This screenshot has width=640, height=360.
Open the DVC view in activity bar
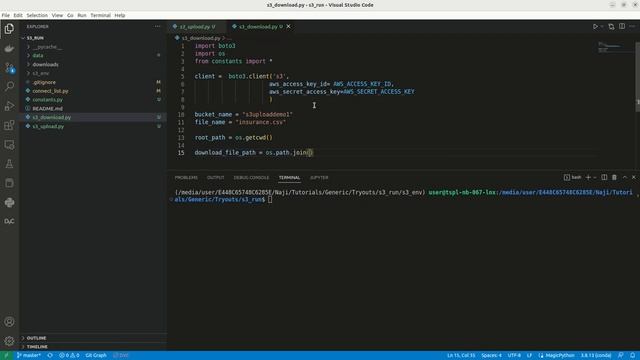[9, 221]
